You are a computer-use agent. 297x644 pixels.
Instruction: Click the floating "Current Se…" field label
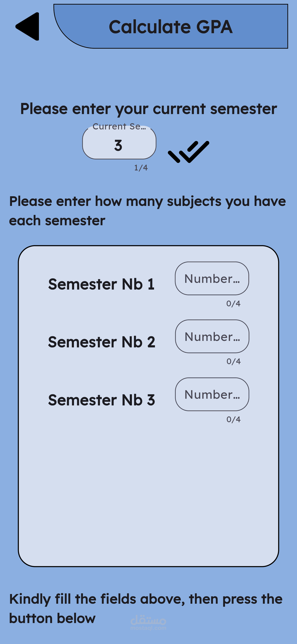tap(119, 127)
